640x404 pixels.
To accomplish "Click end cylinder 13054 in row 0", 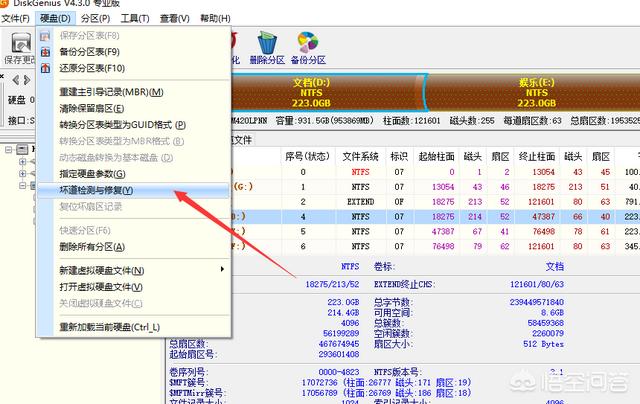I will 543,172.
